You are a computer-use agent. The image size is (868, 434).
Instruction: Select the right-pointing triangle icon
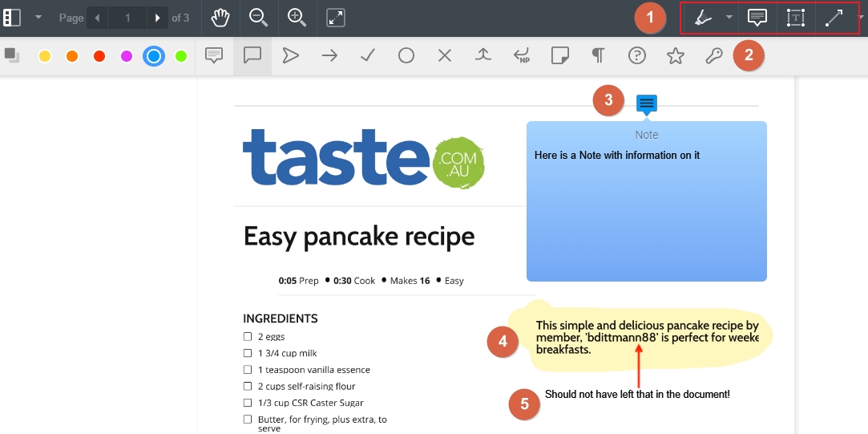pyautogui.click(x=291, y=55)
